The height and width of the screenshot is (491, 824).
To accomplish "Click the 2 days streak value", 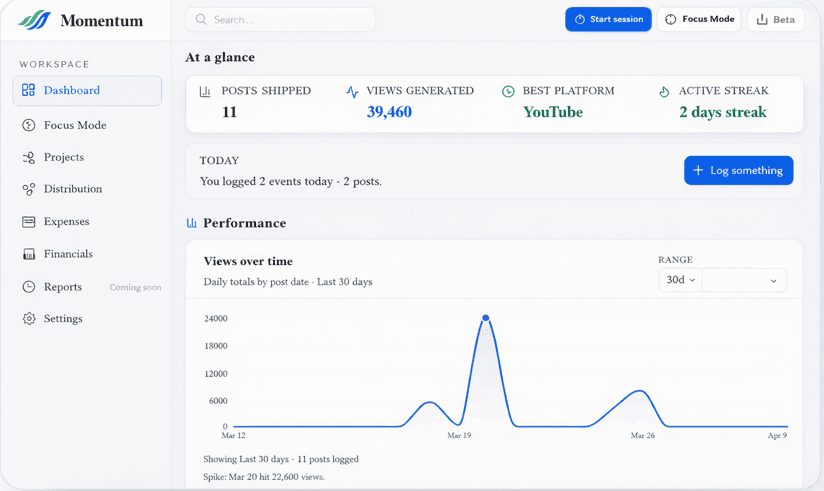I will (x=723, y=112).
